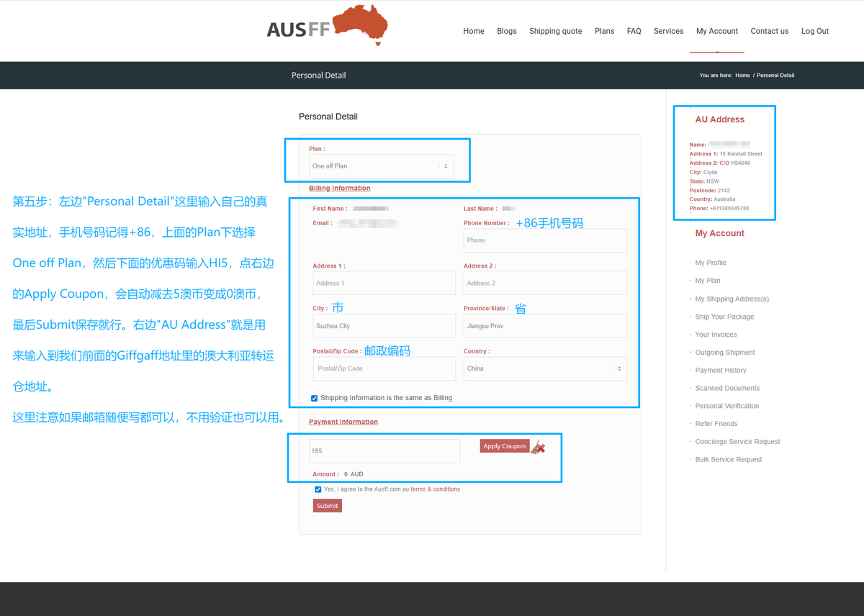Click the Postcode 2142 text
Screen dimensions: 864x616
710,191
